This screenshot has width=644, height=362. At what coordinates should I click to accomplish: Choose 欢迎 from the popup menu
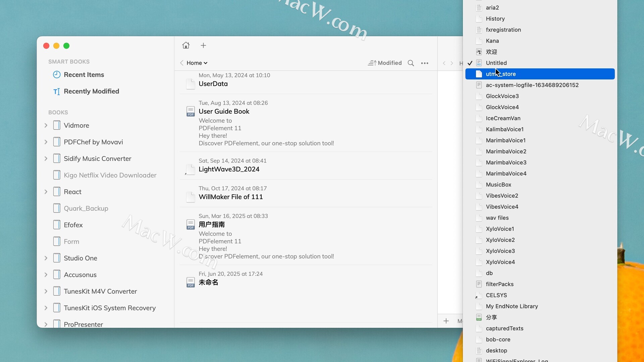[x=540, y=52]
